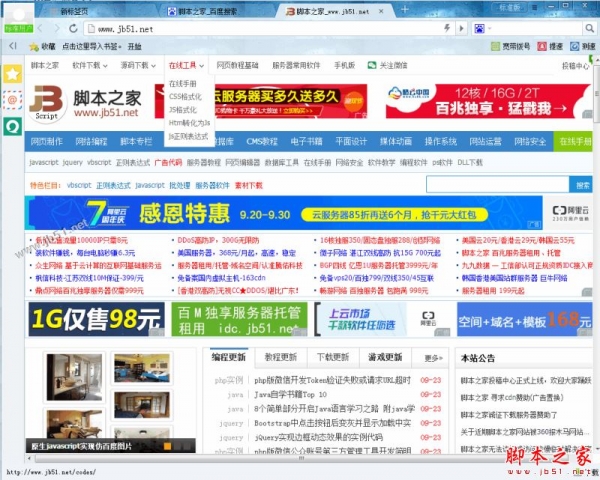Click the 电子书籍 nav item

[306, 142]
